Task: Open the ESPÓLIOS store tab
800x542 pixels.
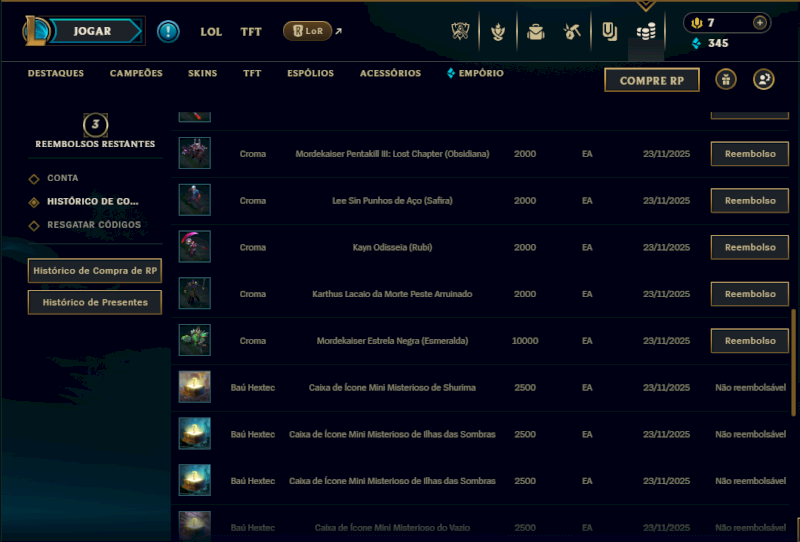Action: tap(310, 73)
